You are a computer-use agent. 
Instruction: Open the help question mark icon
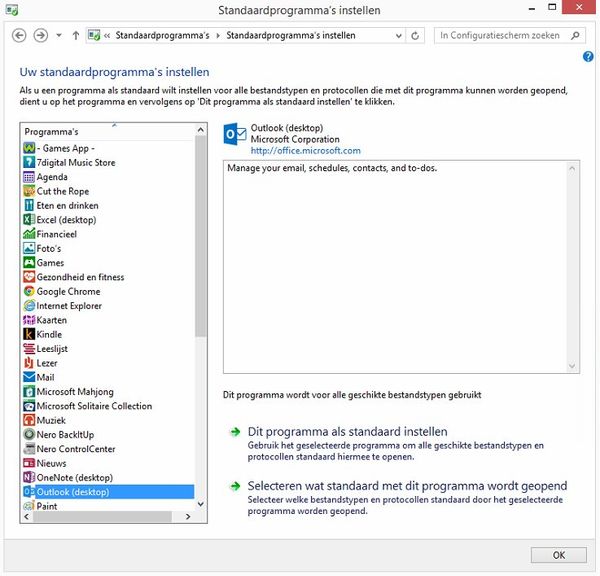point(588,57)
